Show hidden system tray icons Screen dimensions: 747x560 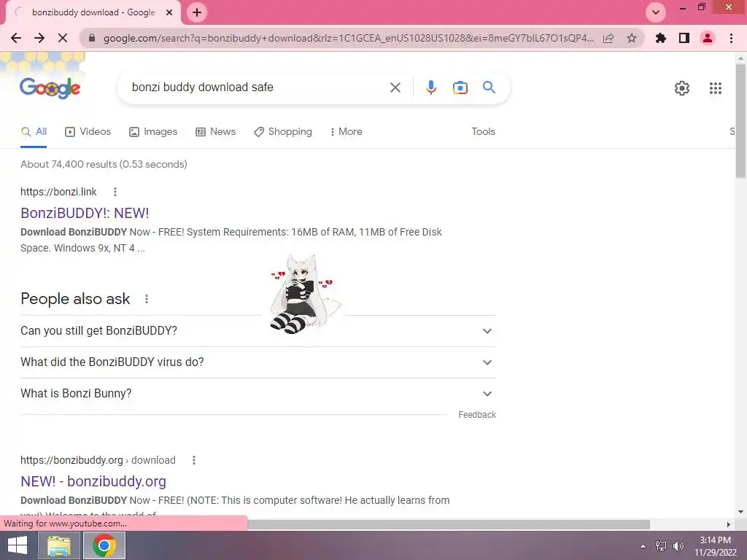643,546
